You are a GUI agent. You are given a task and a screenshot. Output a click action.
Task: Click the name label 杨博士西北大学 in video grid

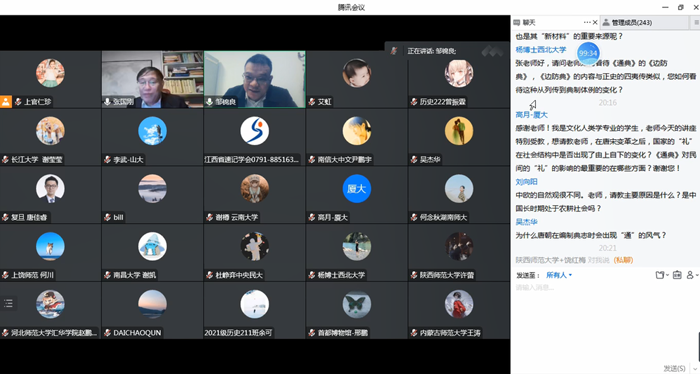pyautogui.click(x=341, y=275)
